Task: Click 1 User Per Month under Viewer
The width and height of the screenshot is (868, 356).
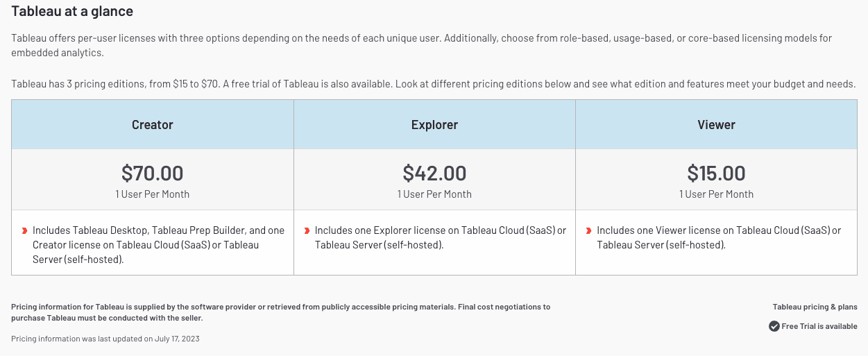Action: coord(716,194)
